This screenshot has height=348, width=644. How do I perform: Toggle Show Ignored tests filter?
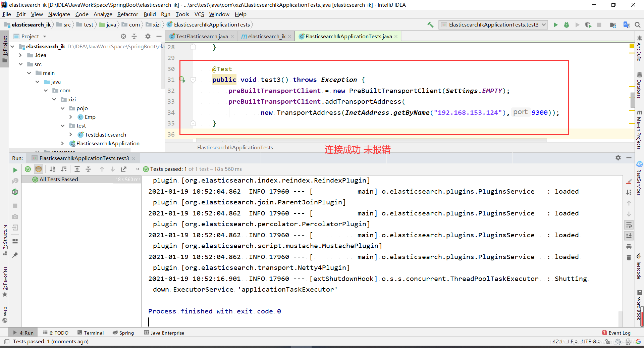pos(39,169)
